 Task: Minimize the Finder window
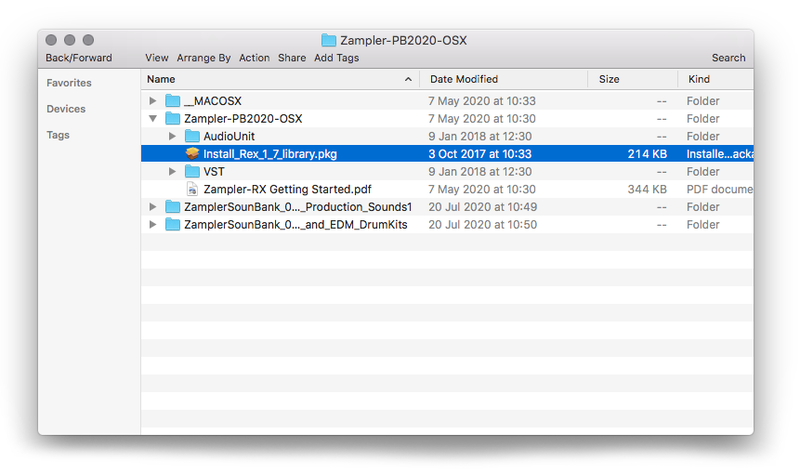click(x=70, y=40)
